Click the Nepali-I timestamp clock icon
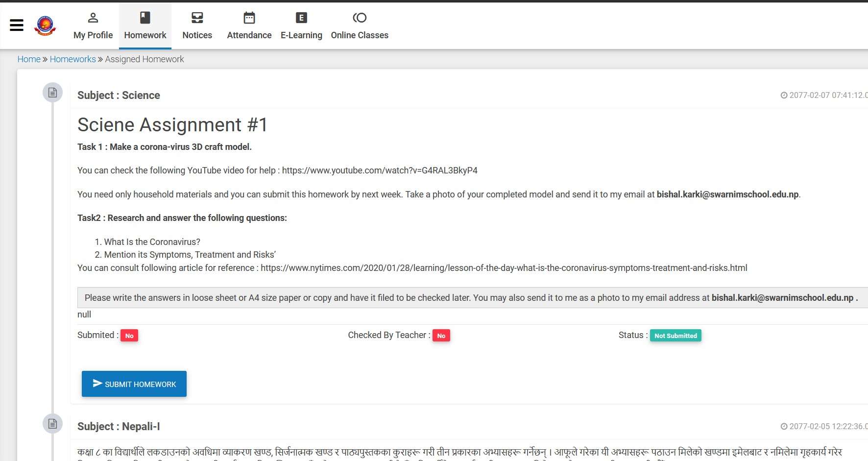Screen dimensions: 868x461 (x=784, y=427)
